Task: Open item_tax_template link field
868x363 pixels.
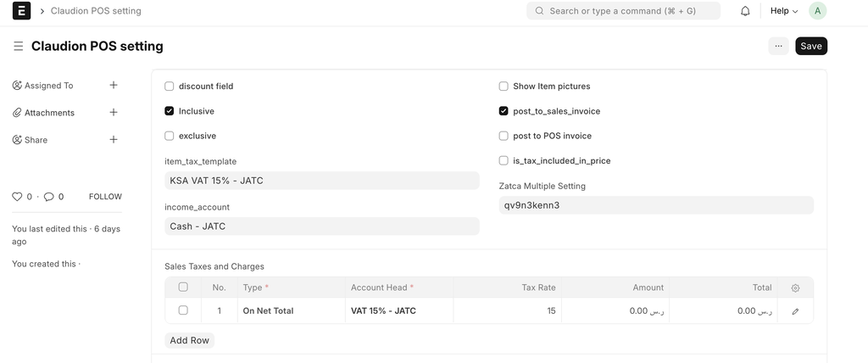Action: [322, 181]
